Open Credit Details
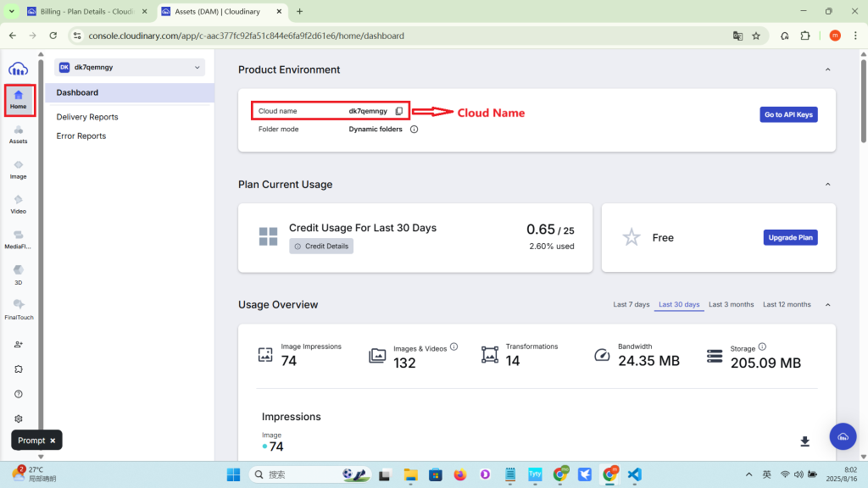Viewport: 868px width, 488px height. (x=321, y=247)
